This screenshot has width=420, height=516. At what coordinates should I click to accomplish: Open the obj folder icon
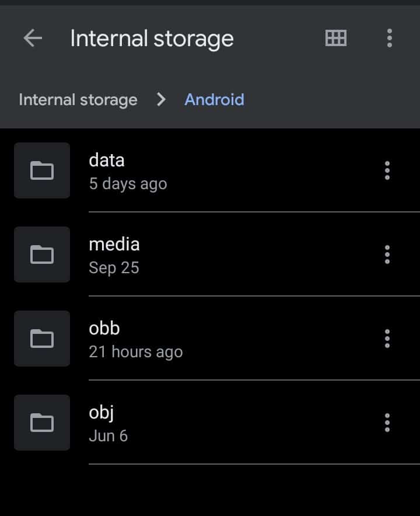42,423
